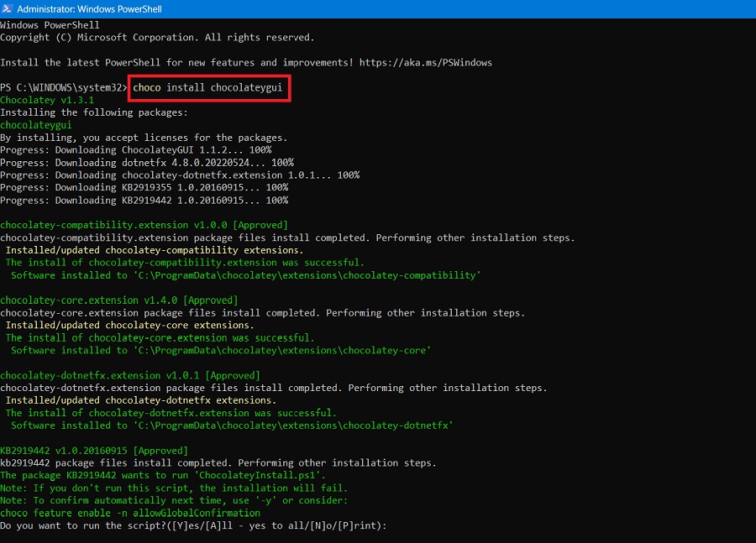Click the PowerShell icon in the title bar
756x543 pixels.
pos(8,8)
